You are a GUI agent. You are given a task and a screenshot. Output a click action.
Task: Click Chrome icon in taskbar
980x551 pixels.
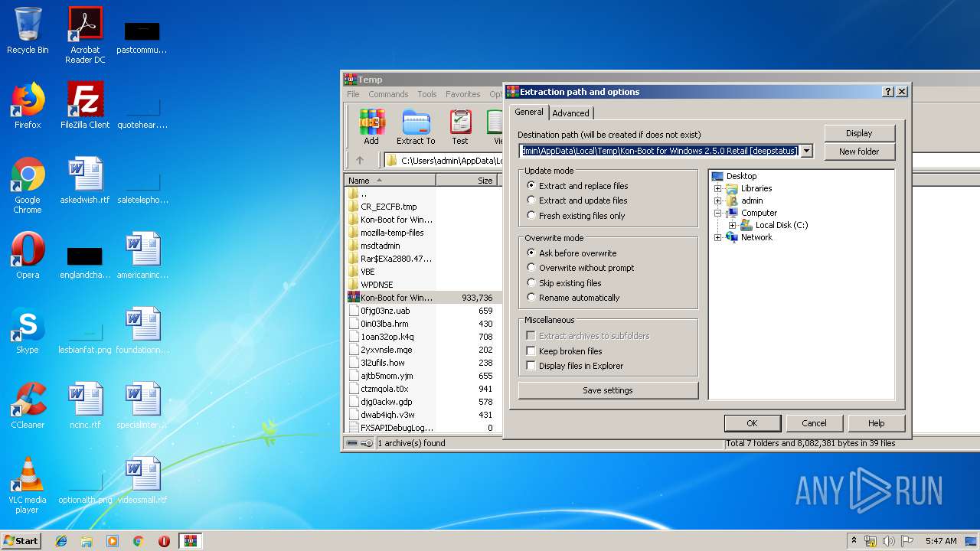point(139,541)
